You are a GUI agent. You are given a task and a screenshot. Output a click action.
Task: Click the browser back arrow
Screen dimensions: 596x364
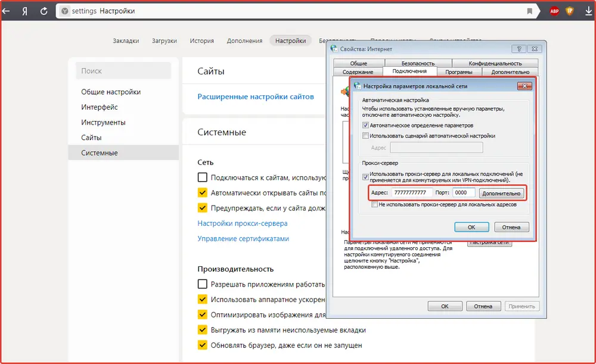click(7, 11)
